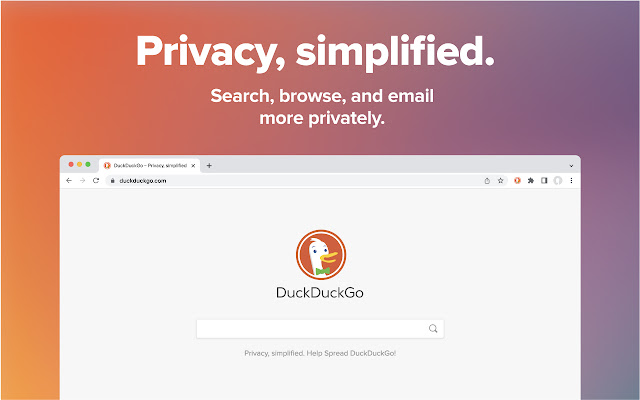The height and width of the screenshot is (400, 640).
Task: Open the DuckDuckGo extension in the toolbar
Action: pyautogui.click(x=517, y=180)
